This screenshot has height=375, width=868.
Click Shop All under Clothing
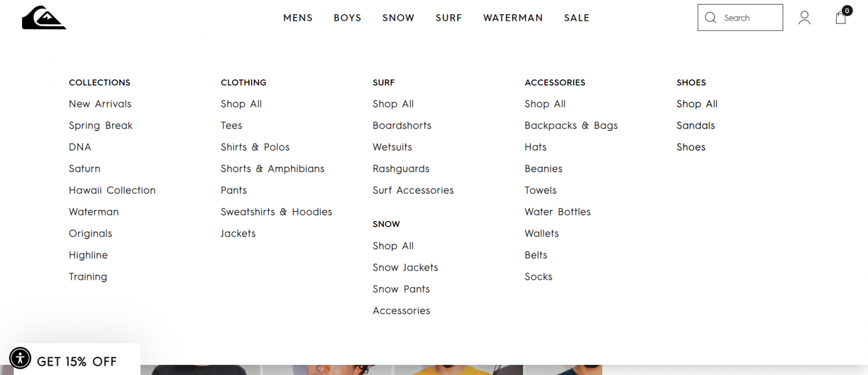click(x=241, y=104)
